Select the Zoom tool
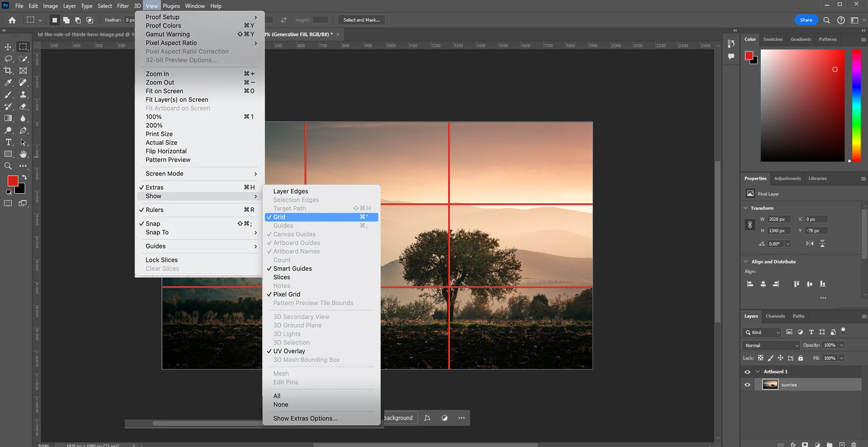This screenshot has width=868, height=447. coord(8,166)
